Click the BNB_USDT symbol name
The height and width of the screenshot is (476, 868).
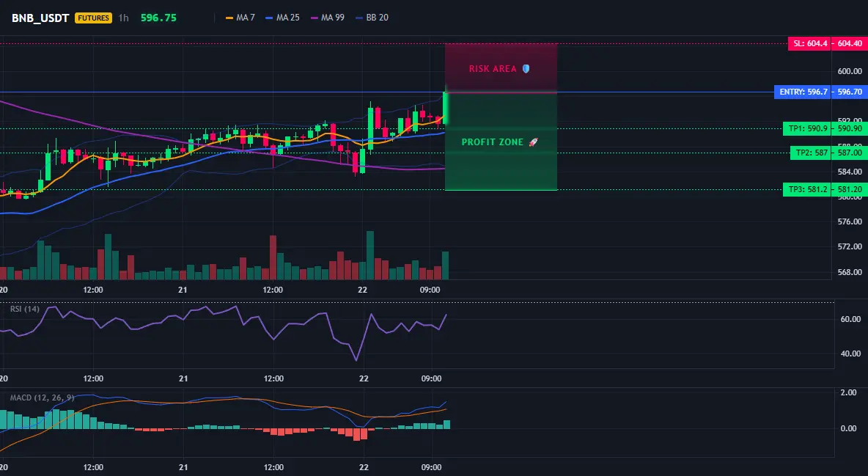coord(40,18)
